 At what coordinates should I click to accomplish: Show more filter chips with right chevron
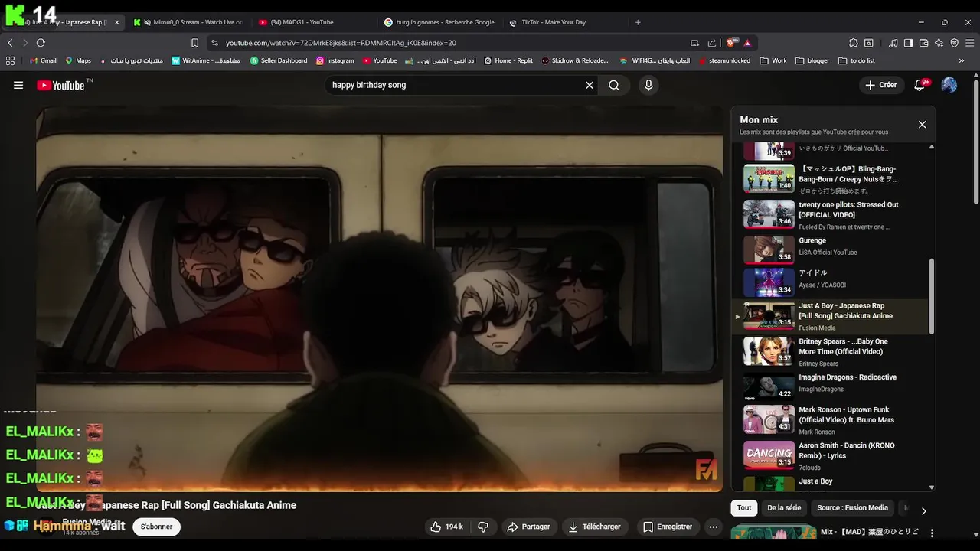point(923,510)
